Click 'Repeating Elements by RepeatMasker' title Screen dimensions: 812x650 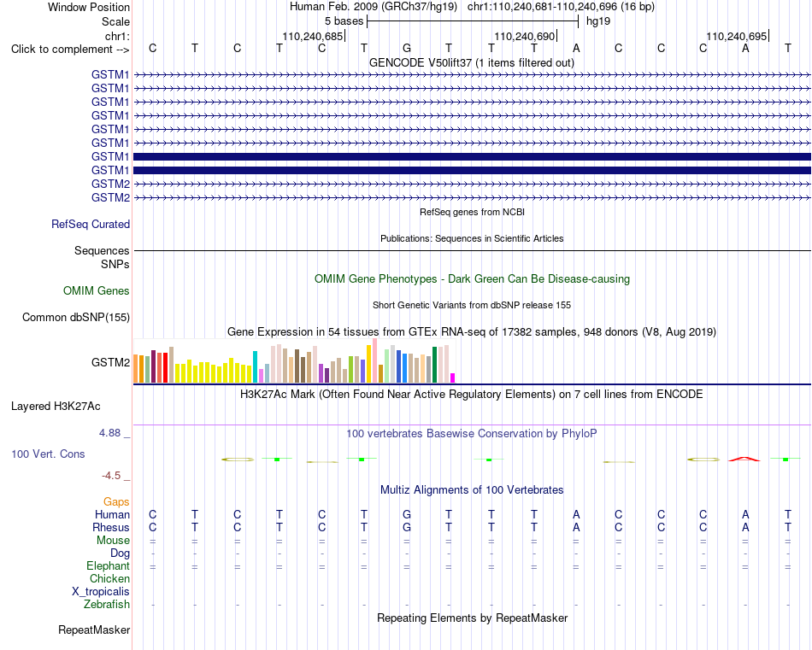[x=472, y=618]
